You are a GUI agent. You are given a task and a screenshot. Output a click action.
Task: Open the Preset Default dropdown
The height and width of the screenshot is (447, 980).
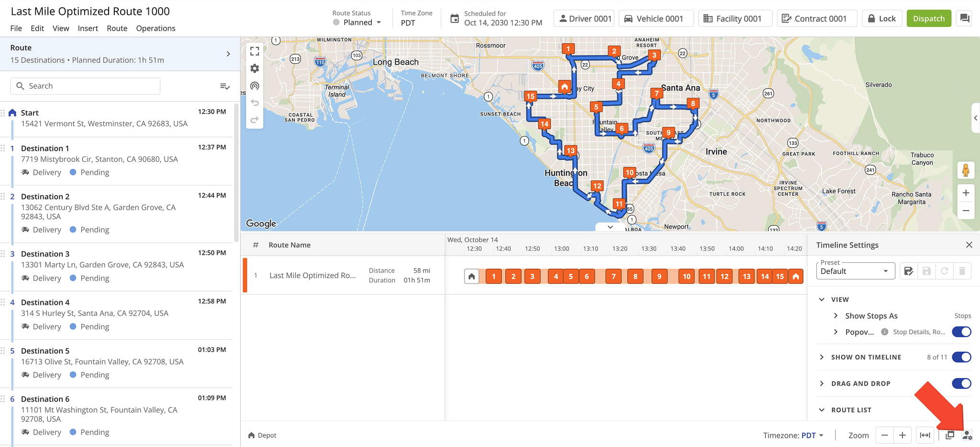pyautogui.click(x=855, y=271)
